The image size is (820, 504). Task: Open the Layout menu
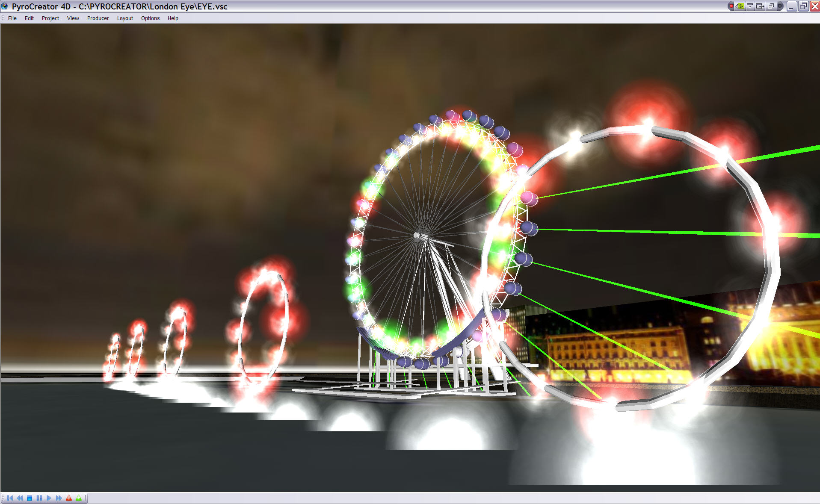click(x=125, y=18)
